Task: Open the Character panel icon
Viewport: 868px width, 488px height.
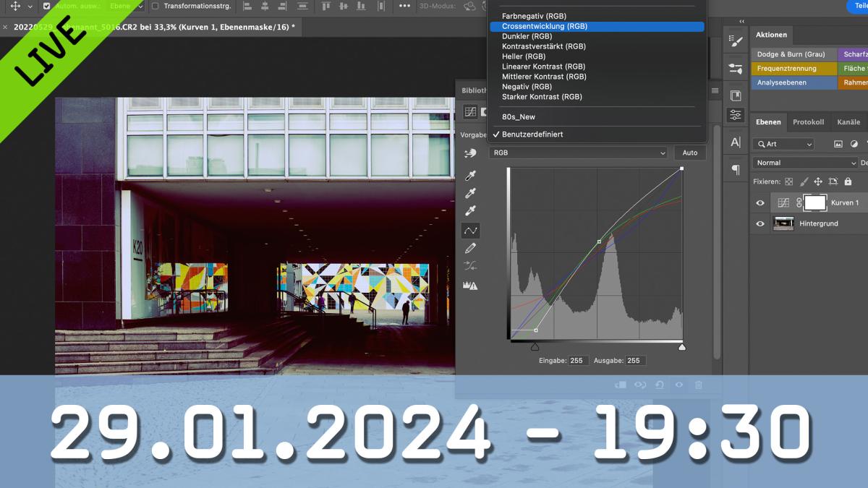Action: [x=736, y=142]
